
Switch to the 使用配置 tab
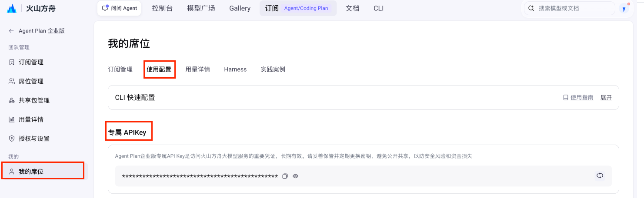pyautogui.click(x=159, y=69)
